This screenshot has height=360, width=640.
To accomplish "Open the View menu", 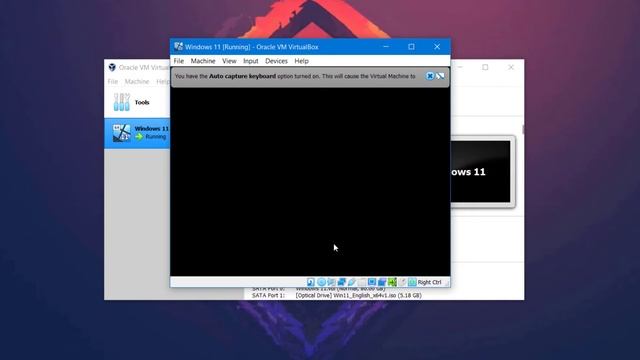I will (x=229, y=61).
